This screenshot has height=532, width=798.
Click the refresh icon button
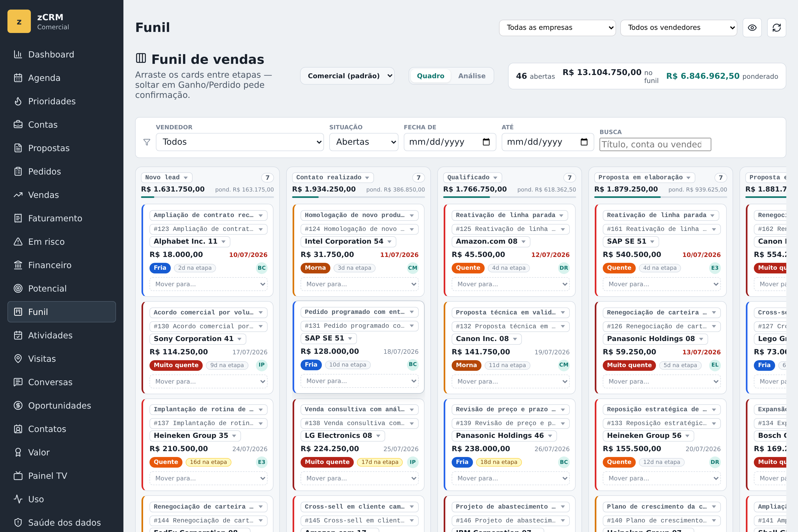[777, 27]
